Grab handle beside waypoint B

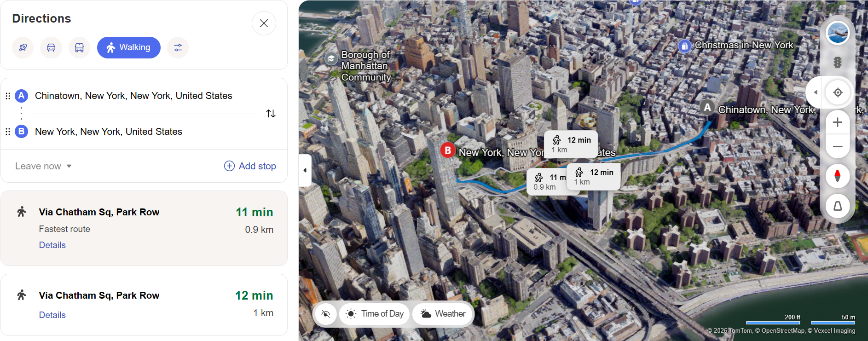coord(8,132)
